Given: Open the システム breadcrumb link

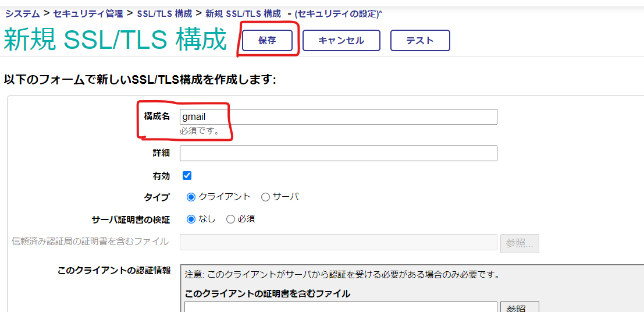Looking at the screenshot, I should pos(22,13).
